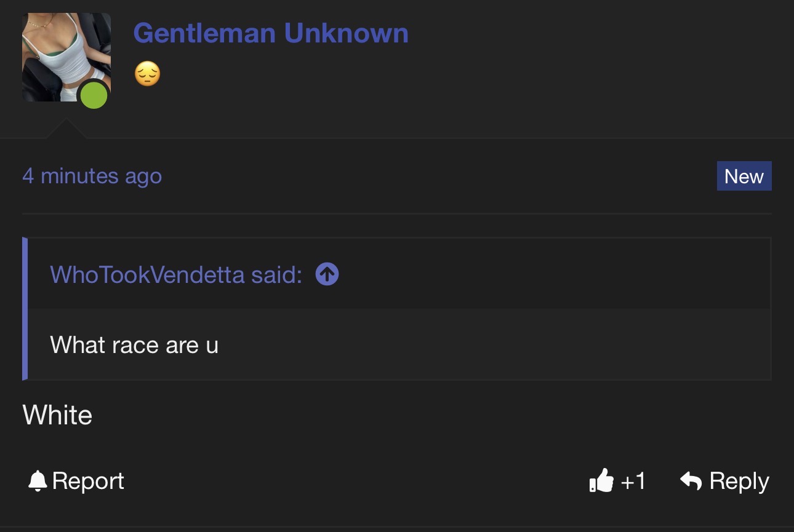Click the word "Unknown" in the username
Screen dimensions: 794x532
click(346, 33)
